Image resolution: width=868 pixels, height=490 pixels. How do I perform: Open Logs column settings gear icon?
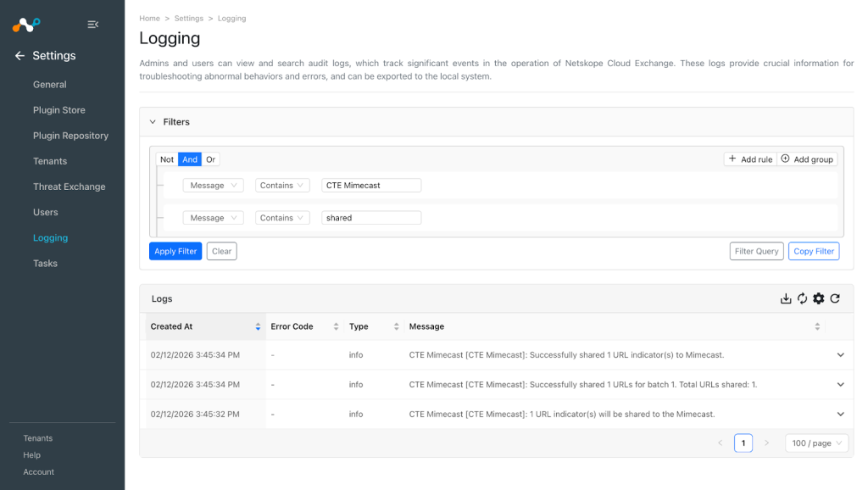pos(819,298)
